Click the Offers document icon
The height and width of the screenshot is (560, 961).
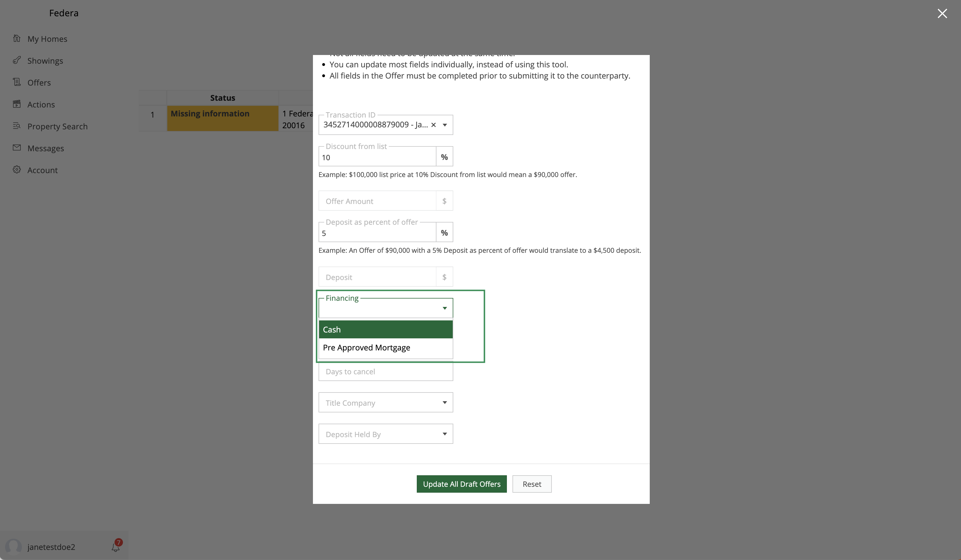17,82
